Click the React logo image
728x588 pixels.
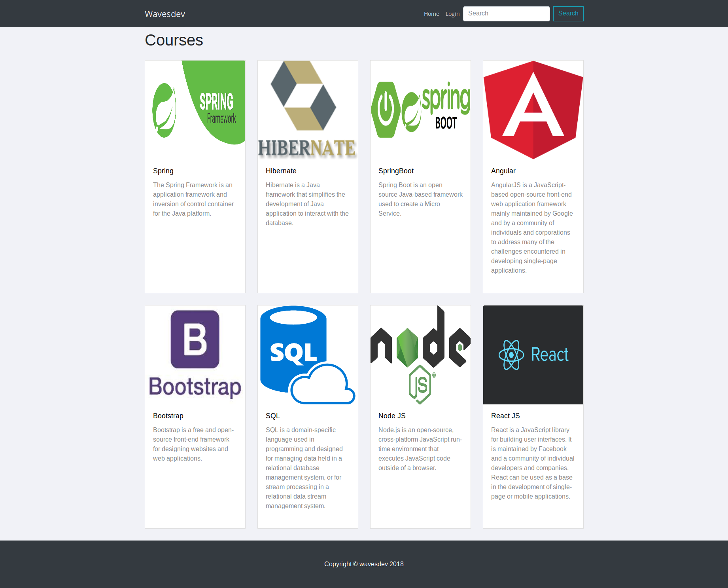(x=533, y=355)
